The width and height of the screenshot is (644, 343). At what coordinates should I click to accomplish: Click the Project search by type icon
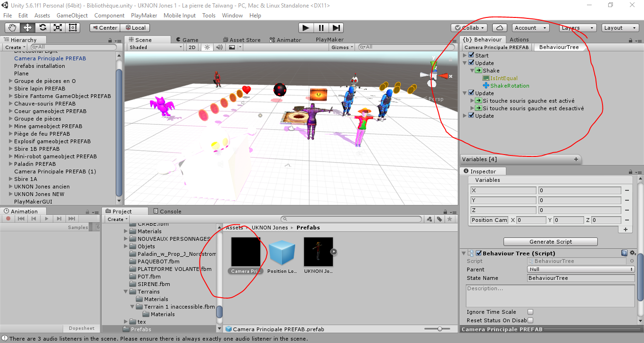pos(430,219)
